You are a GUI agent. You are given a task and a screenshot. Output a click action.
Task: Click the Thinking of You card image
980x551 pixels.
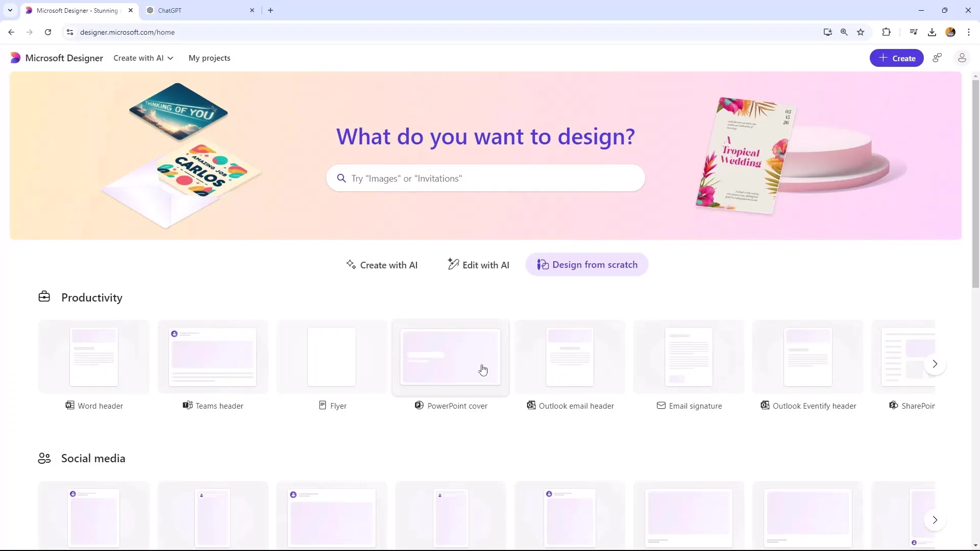coord(179,111)
